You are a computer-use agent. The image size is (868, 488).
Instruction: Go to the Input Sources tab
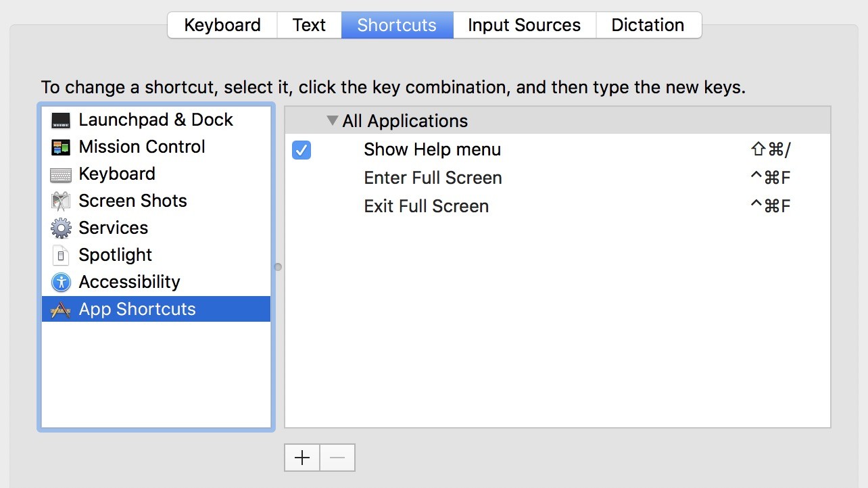coord(524,25)
